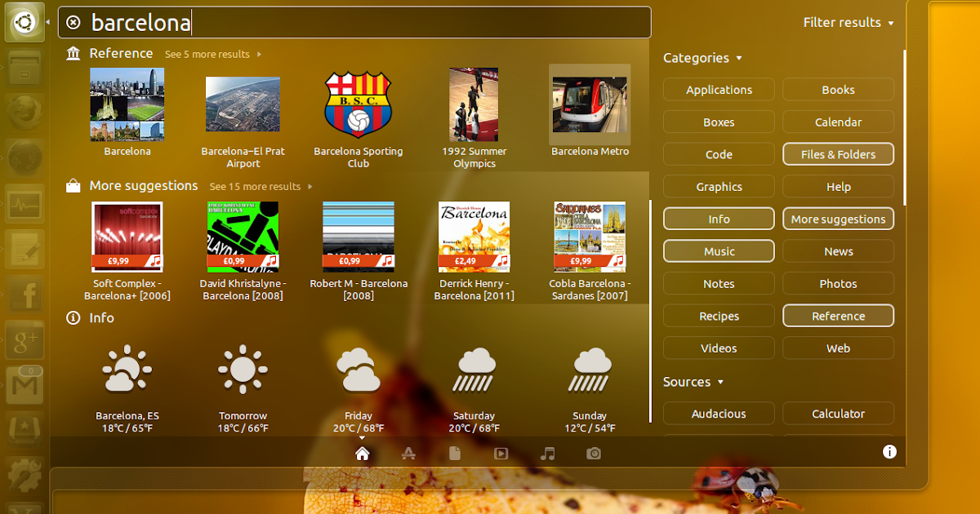This screenshot has width=980, height=514.
Task: Toggle the Reference category filter off
Action: (838, 316)
